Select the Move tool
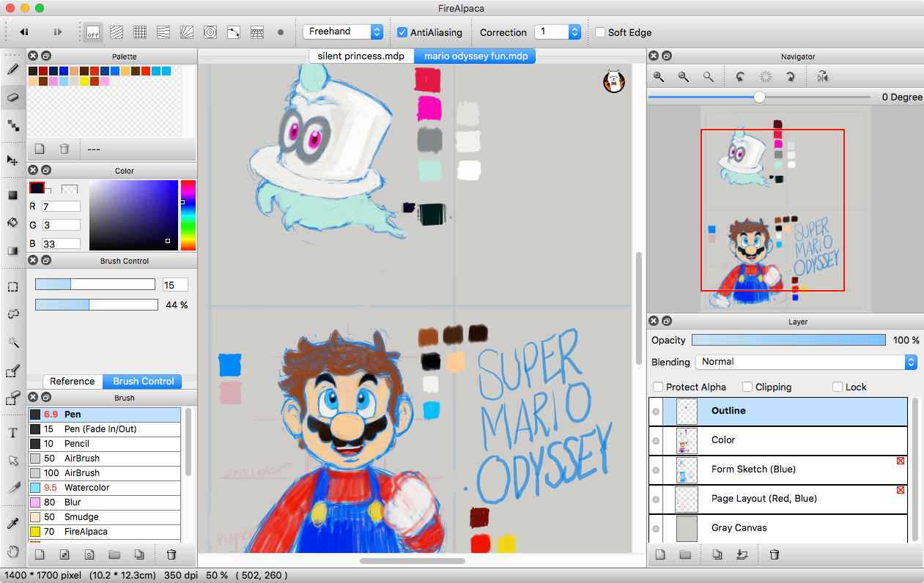This screenshot has height=583, width=924. tap(12, 160)
